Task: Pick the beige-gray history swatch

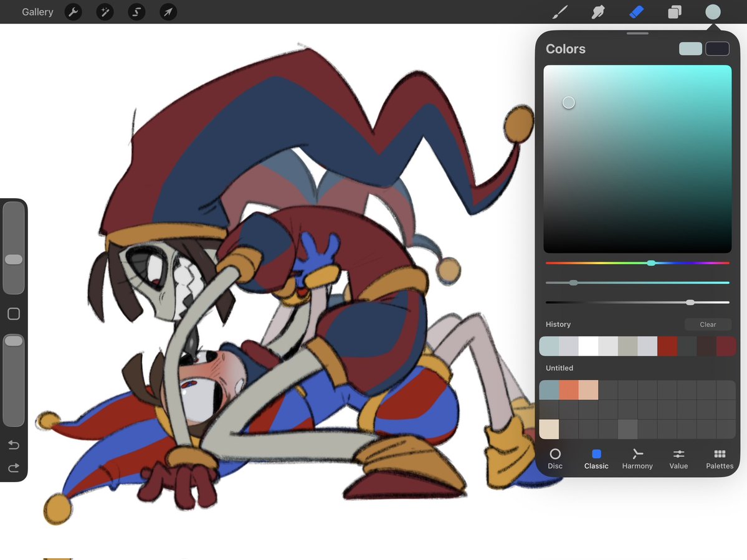Action: click(627, 346)
